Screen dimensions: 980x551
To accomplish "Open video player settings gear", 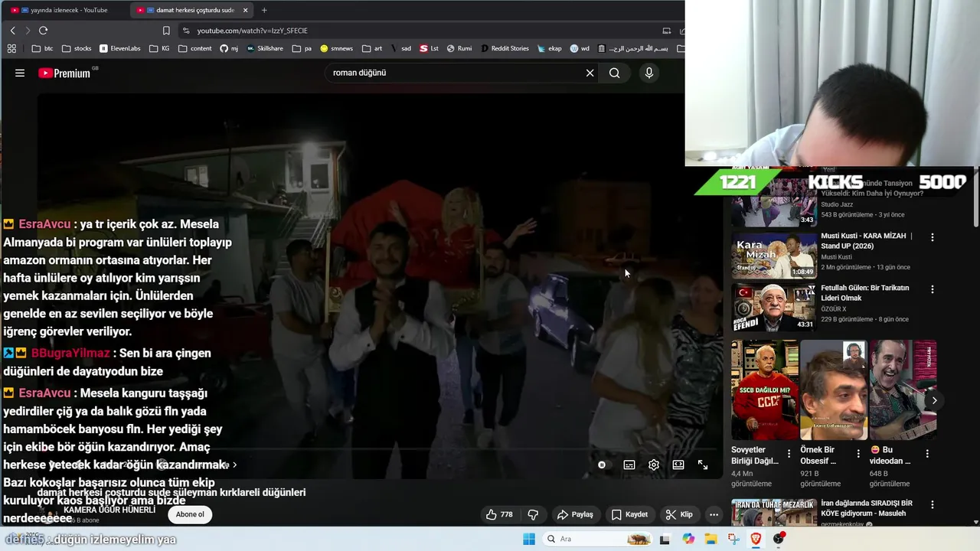I will pos(654,465).
